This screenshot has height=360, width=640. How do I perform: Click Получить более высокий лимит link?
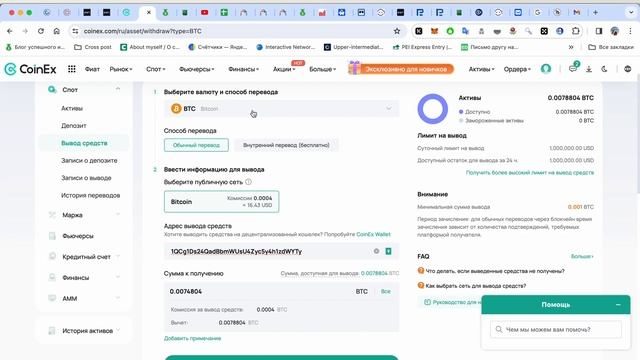point(530,173)
